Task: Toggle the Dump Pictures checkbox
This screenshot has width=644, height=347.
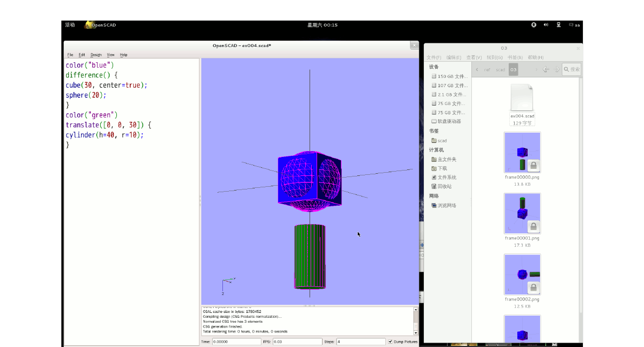Action: 390,342
